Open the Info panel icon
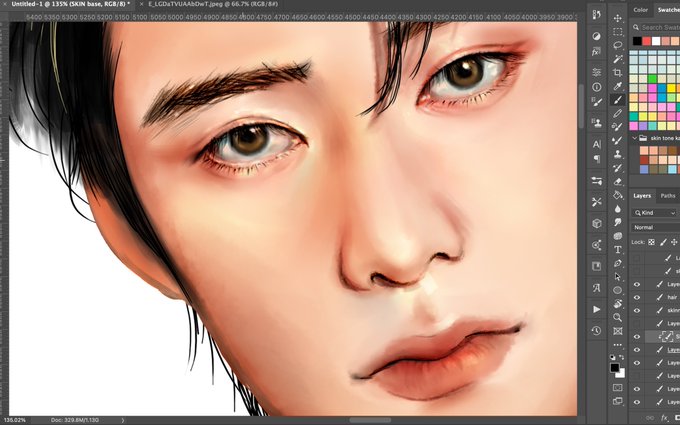680x425 pixels. click(x=597, y=87)
